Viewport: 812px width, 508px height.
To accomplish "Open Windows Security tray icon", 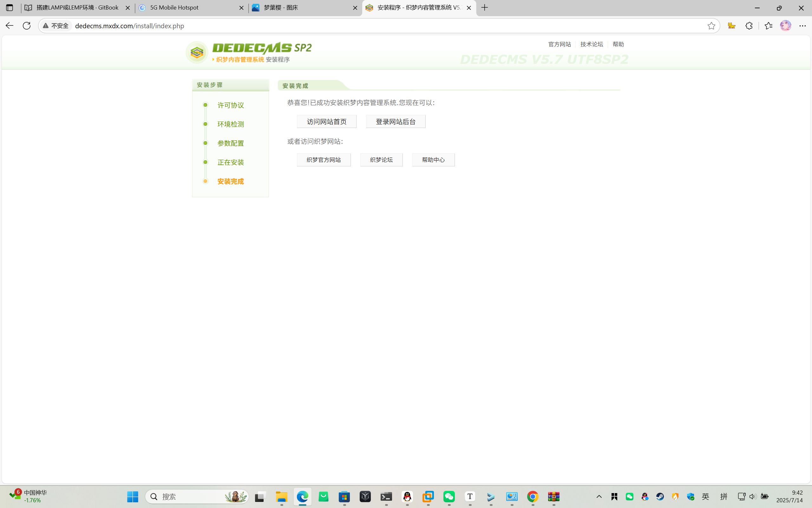I will click(690, 497).
